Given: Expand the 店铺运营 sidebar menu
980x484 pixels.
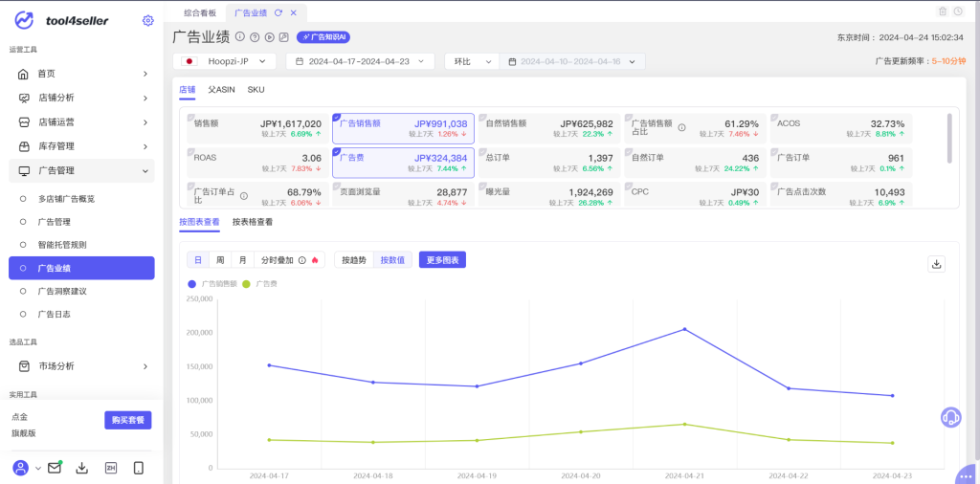Looking at the screenshot, I should tap(145, 122).
